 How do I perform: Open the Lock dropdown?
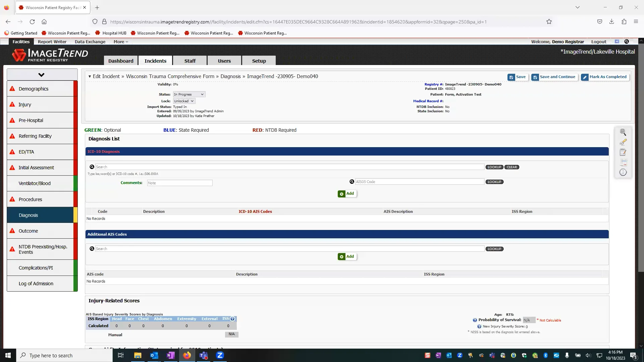tap(184, 101)
